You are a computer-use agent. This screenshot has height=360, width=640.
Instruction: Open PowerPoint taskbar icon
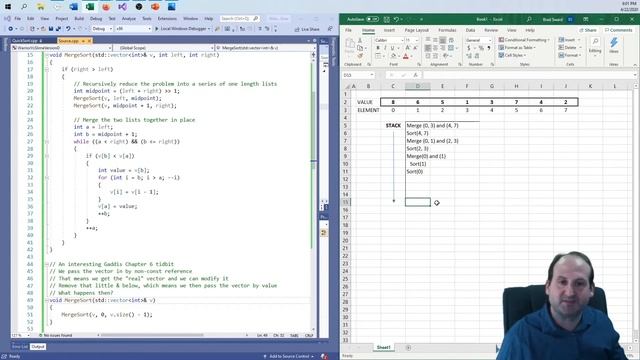click(155, 7)
